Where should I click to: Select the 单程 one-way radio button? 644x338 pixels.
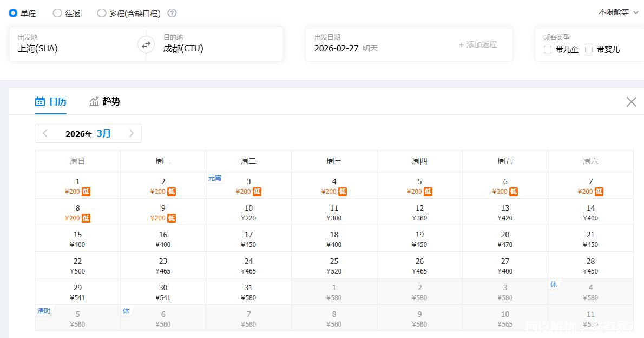click(14, 14)
